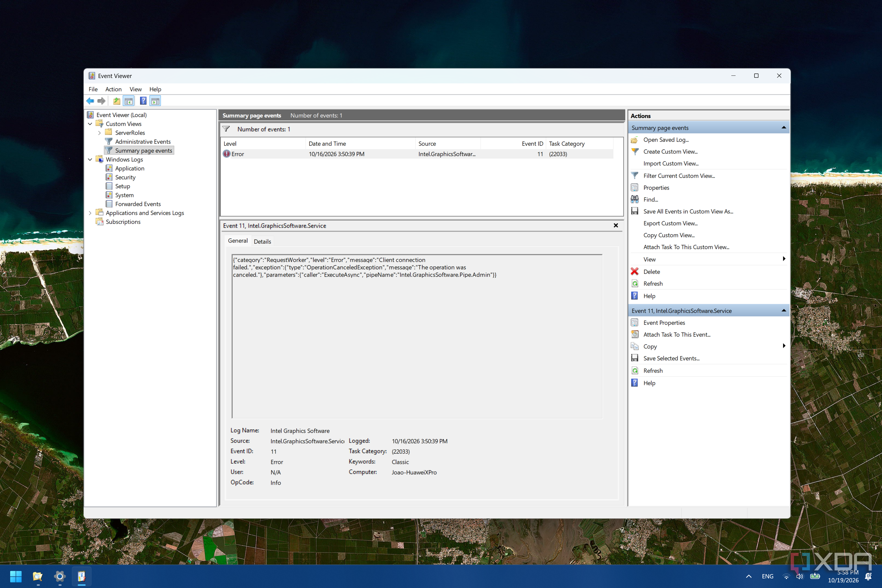This screenshot has width=882, height=588.
Task: Click the Back arrow toolbar icon
Action: tap(90, 101)
